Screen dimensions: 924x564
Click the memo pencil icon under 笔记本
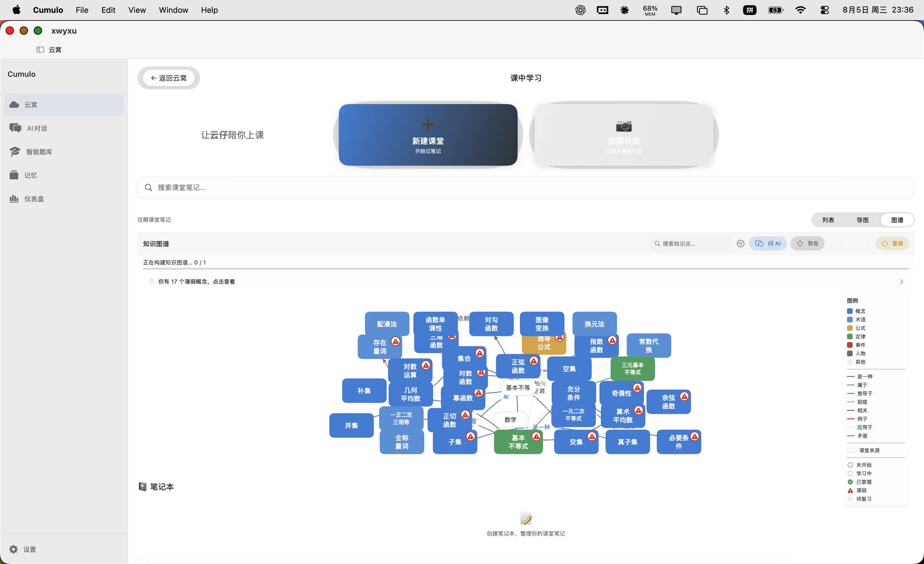point(526,518)
